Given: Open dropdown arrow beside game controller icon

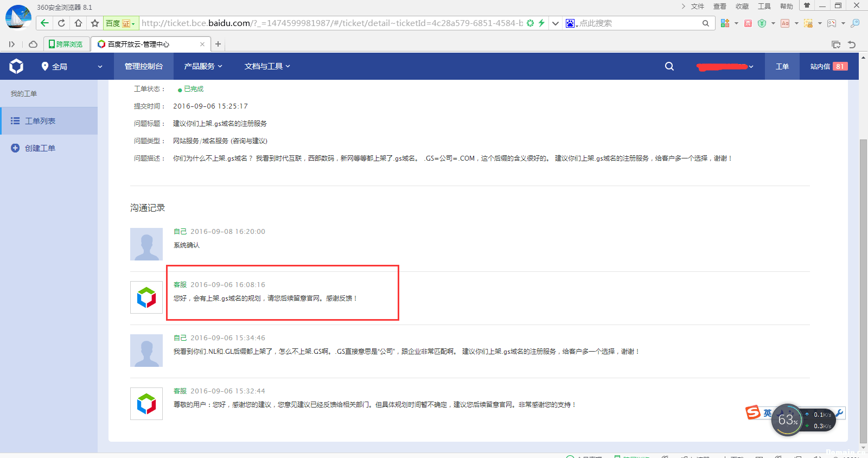Looking at the screenshot, I should [843, 23].
